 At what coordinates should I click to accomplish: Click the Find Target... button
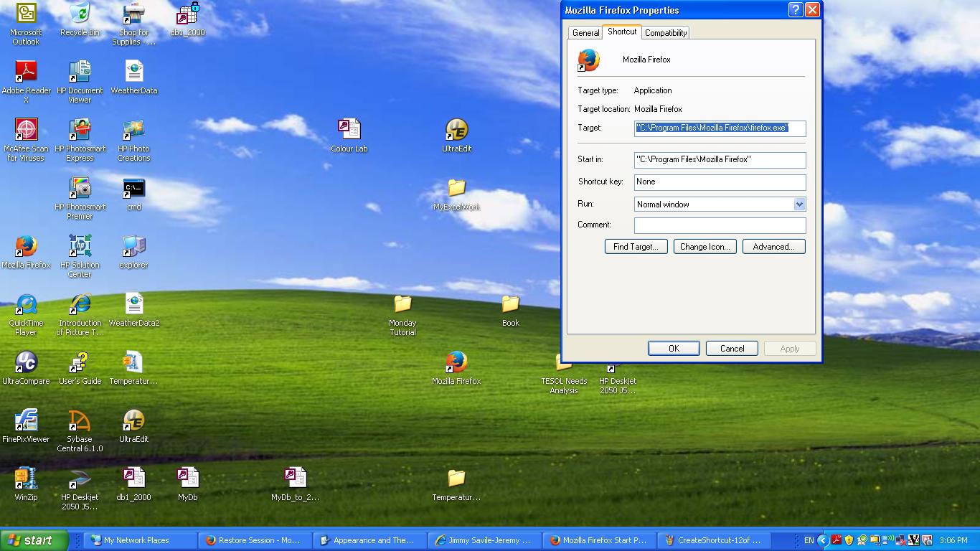tap(636, 247)
